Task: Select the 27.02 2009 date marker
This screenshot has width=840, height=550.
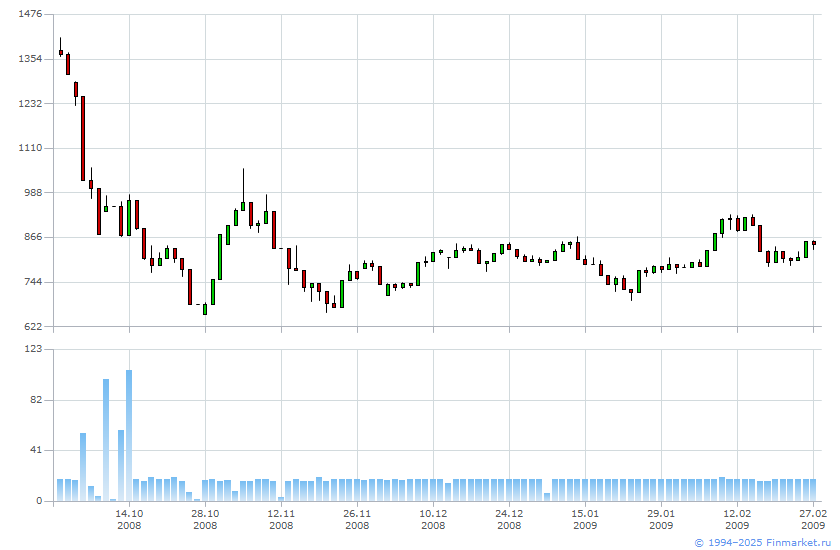Action: pyautogui.click(x=813, y=519)
